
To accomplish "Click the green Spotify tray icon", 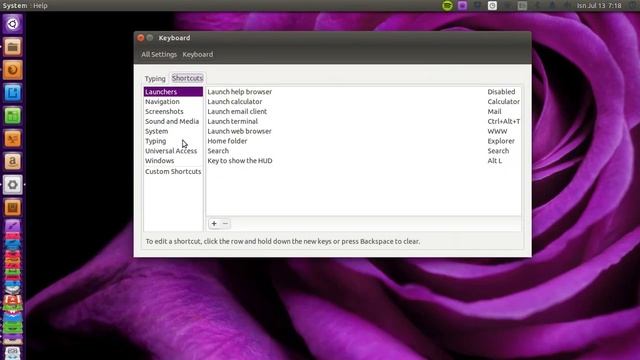I will tap(447, 5).
